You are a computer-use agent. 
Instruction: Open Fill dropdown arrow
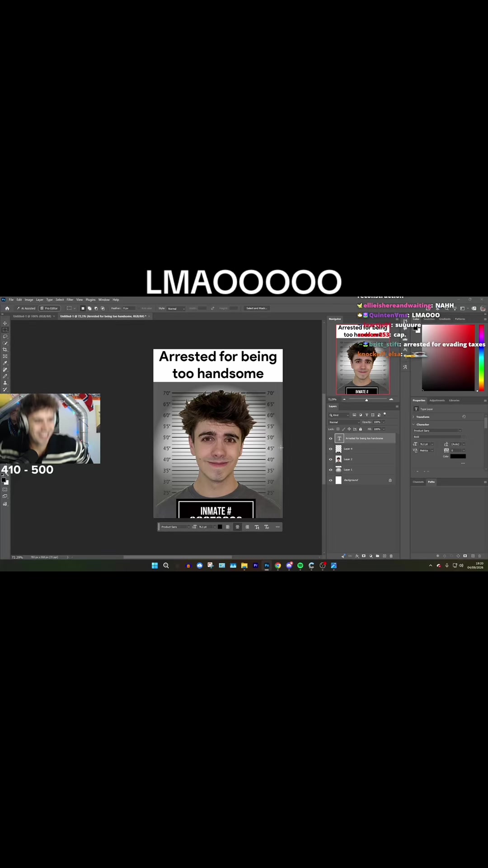point(384,429)
